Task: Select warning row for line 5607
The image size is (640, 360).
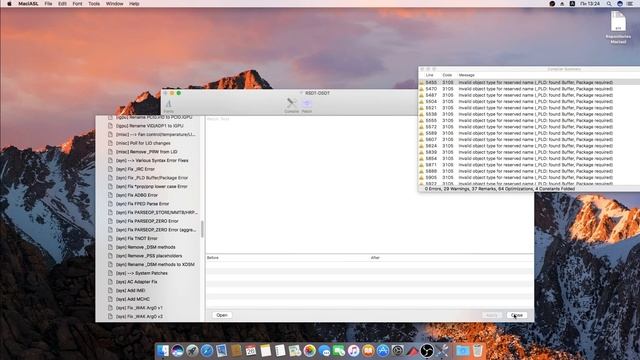Action: click(529, 140)
